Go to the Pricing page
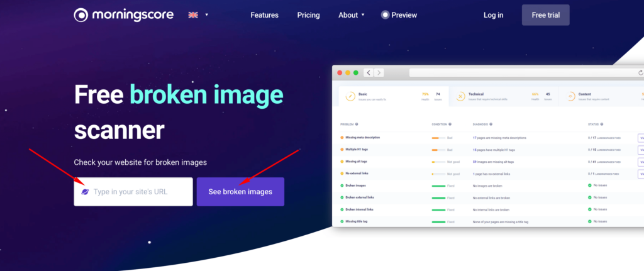Viewport: 644px width, 271px height. (x=308, y=15)
